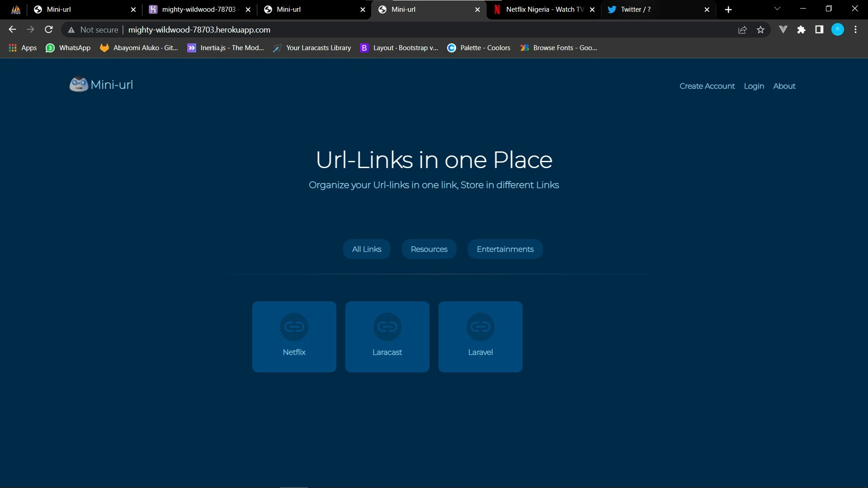
Task: Close the mighty-wildwood-78703 tab
Action: pyautogui.click(x=248, y=9)
